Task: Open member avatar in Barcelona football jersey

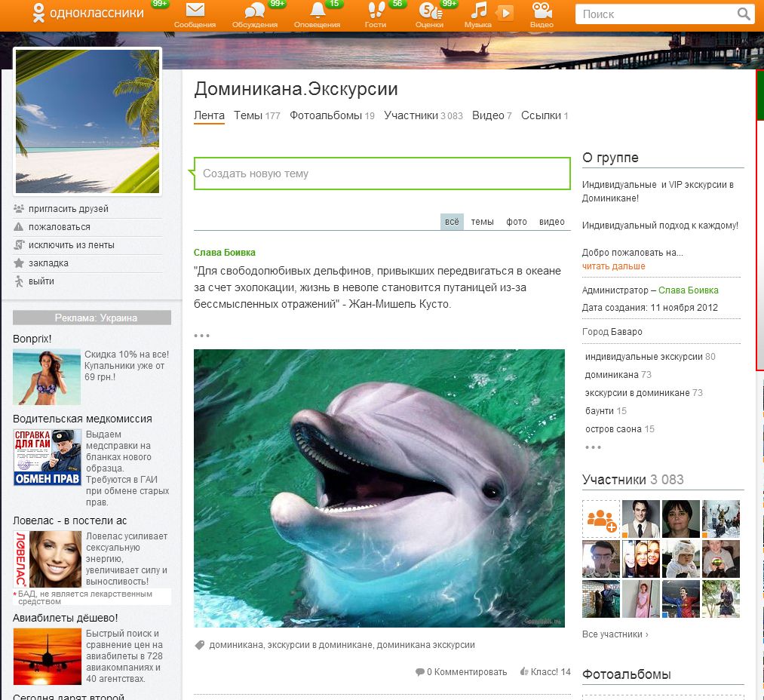Action: pyautogui.click(x=681, y=599)
